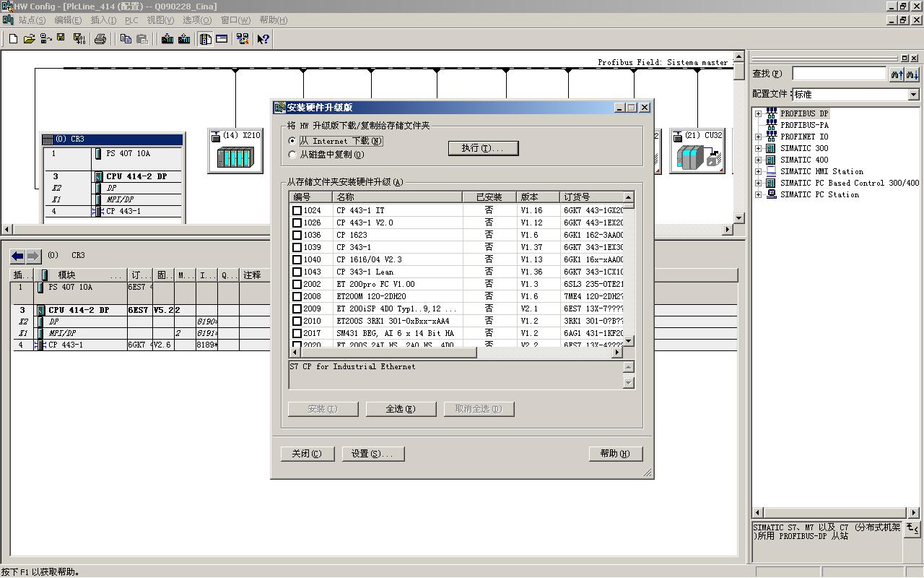Viewport: 924px width, 578px height.
Task: Expand the SIMATIC 300 catalog node
Action: click(x=758, y=148)
